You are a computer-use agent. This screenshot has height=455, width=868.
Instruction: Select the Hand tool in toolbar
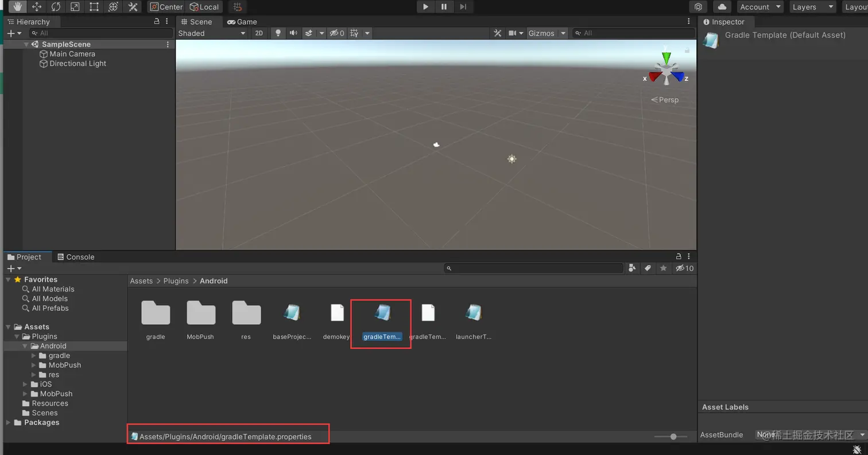17,7
